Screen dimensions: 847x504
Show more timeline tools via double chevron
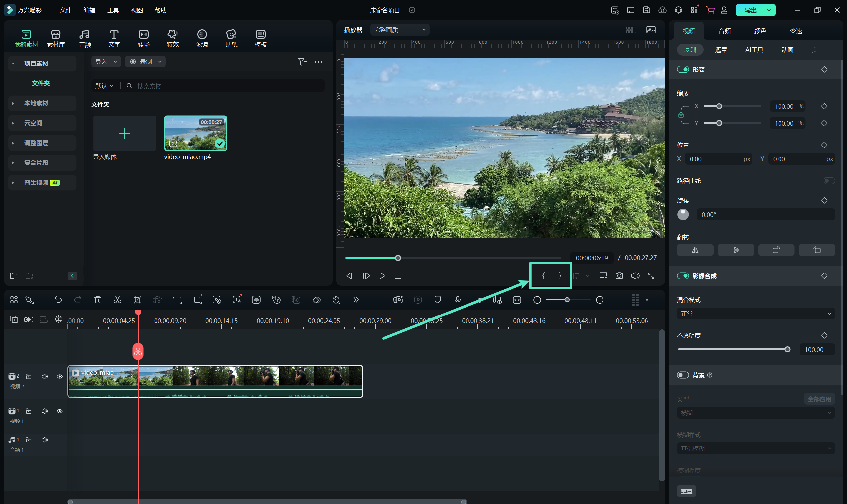(356, 300)
